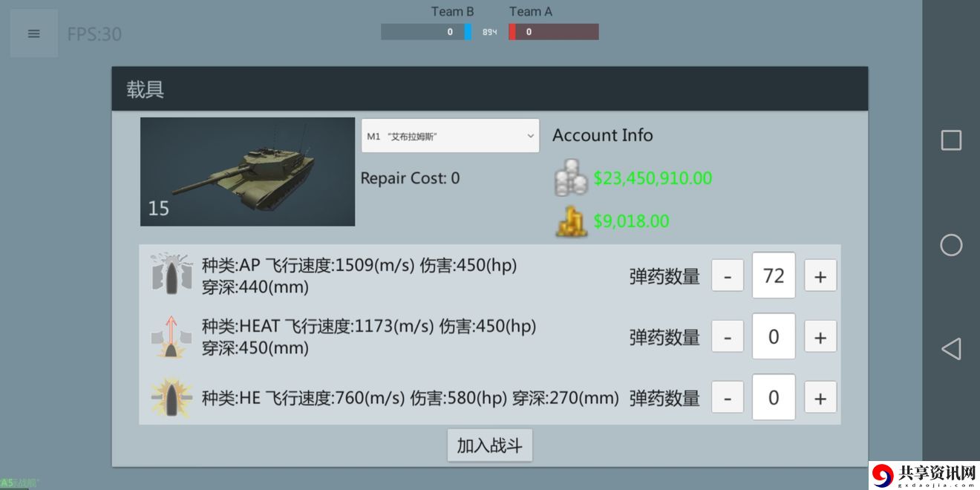The height and width of the screenshot is (490, 980).
Task: Decrease AP ammo count with minus
Action: tap(728, 275)
